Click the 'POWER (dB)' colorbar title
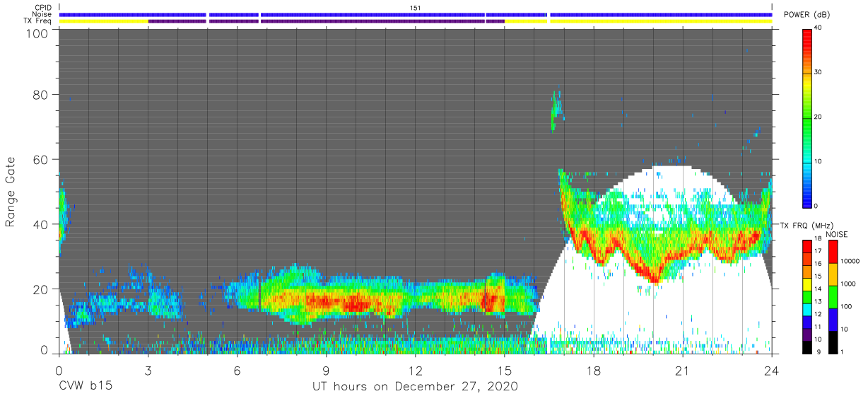Viewport: 868px width, 401px height. pos(807,15)
